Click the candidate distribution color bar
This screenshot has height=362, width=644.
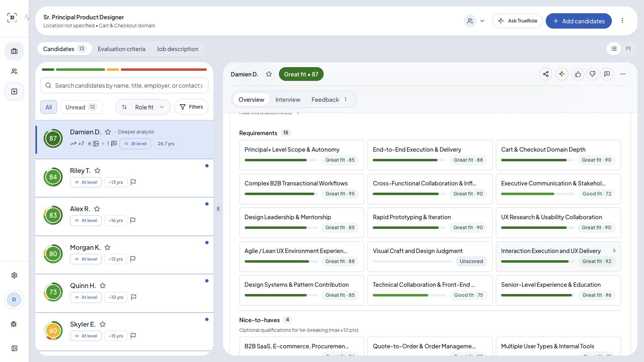(124, 70)
